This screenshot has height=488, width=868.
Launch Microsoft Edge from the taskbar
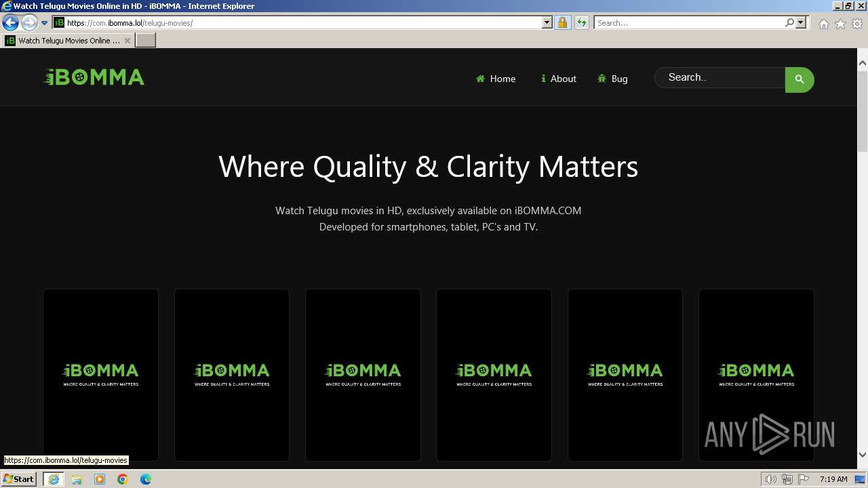click(x=146, y=479)
